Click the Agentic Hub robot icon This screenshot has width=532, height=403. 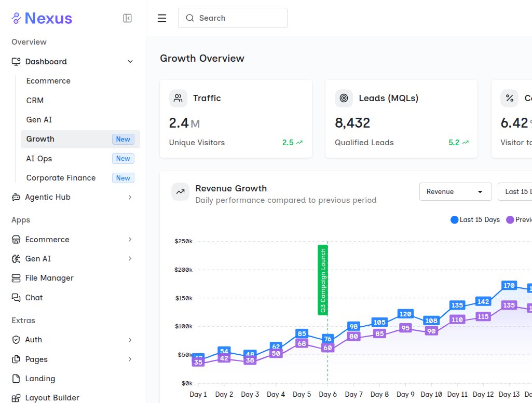coord(16,197)
